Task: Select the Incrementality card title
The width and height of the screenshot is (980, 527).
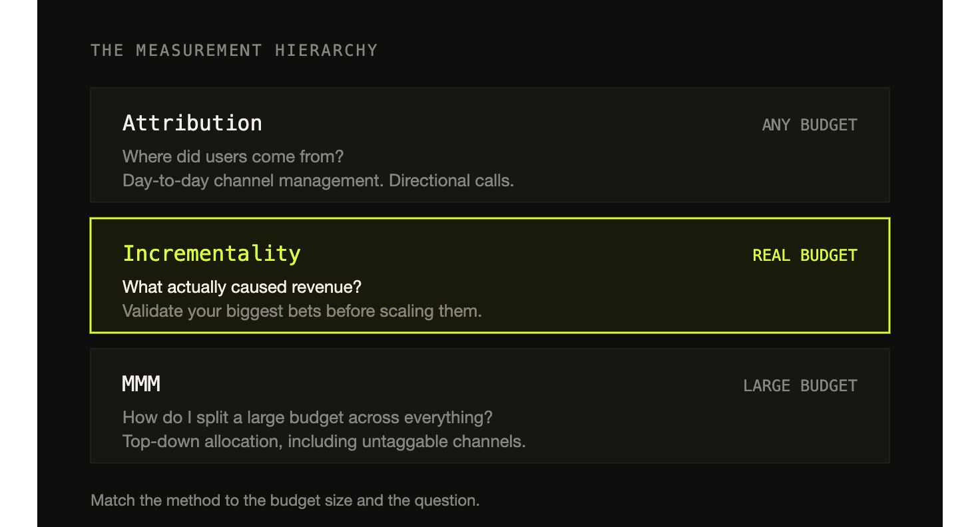Action: (x=212, y=254)
